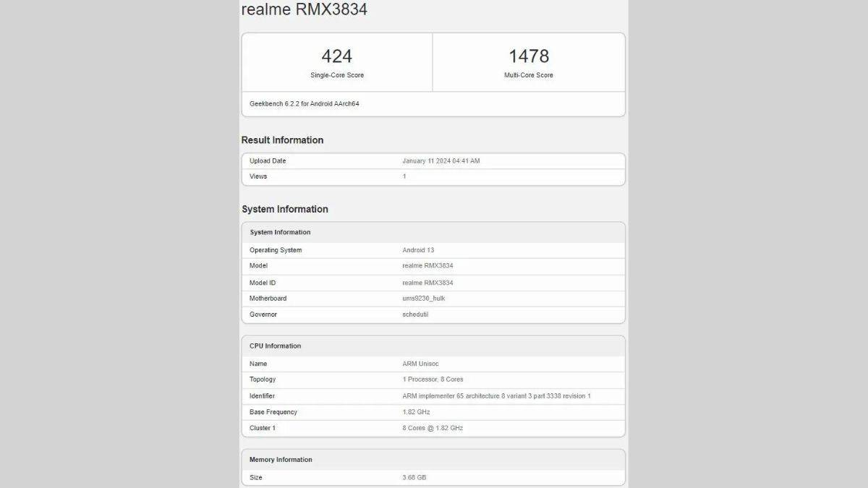Click the Views row label
Image resolution: width=868 pixels, height=488 pixels.
tap(258, 176)
